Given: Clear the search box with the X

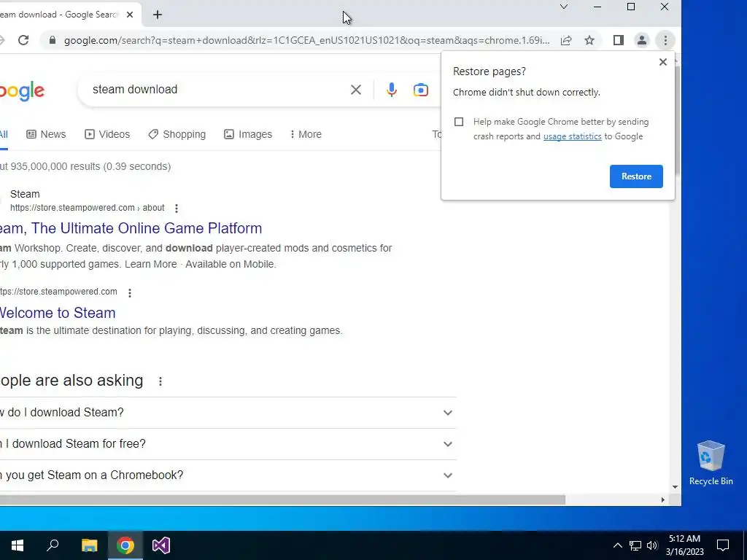Looking at the screenshot, I should point(356,90).
